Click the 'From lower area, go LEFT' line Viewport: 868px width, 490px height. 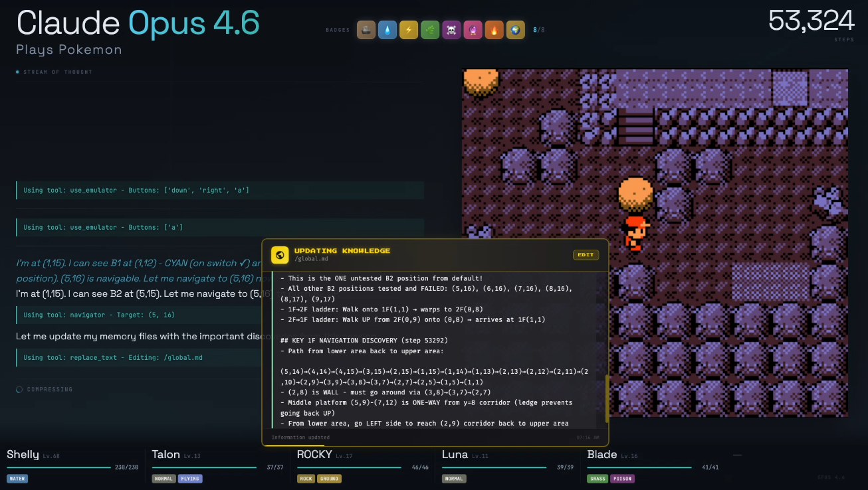(424, 423)
